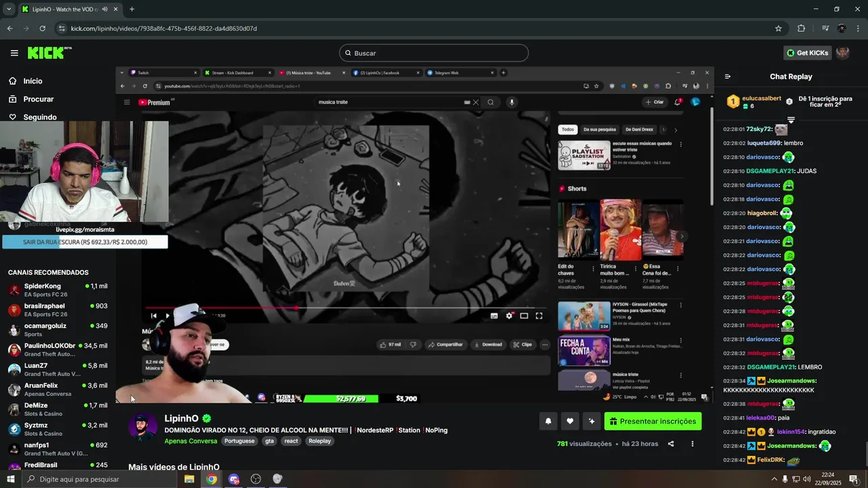Click Presentear inscrições button
Image resolution: width=868 pixels, height=488 pixels.
point(653,421)
